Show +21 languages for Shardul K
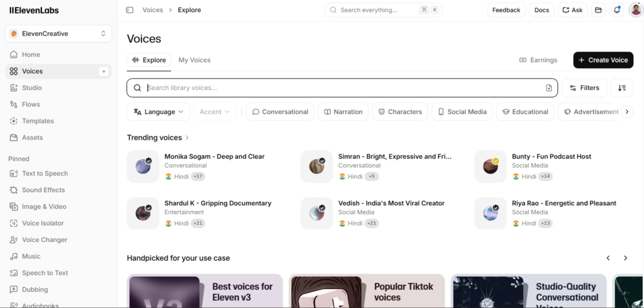This screenshot has height=308, width=644. (198, 224)
